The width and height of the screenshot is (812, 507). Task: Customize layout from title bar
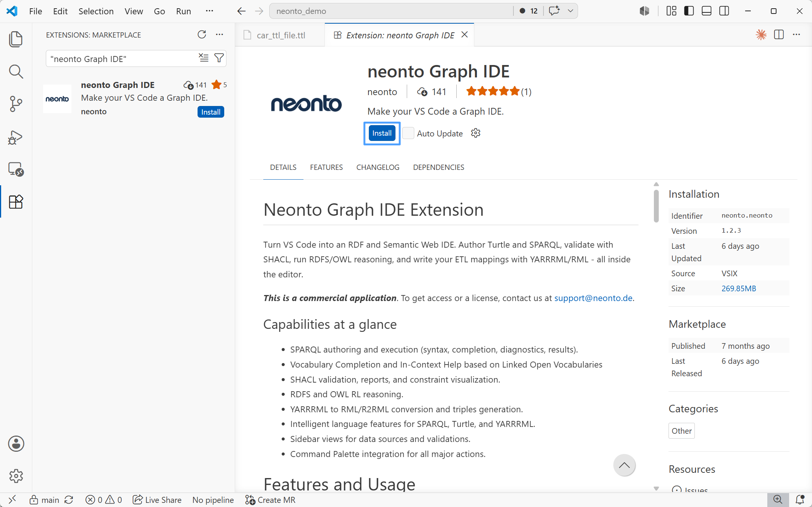click(671, 11)
